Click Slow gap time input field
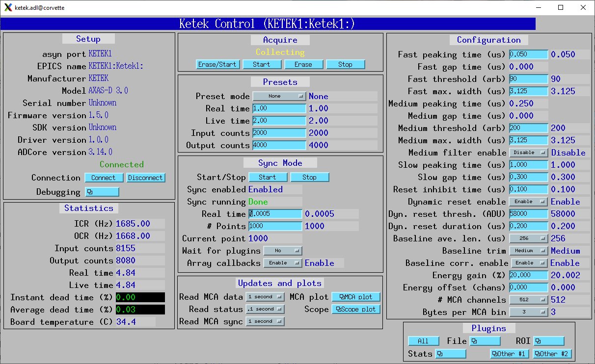595x364 pixels. pos(528,177)
